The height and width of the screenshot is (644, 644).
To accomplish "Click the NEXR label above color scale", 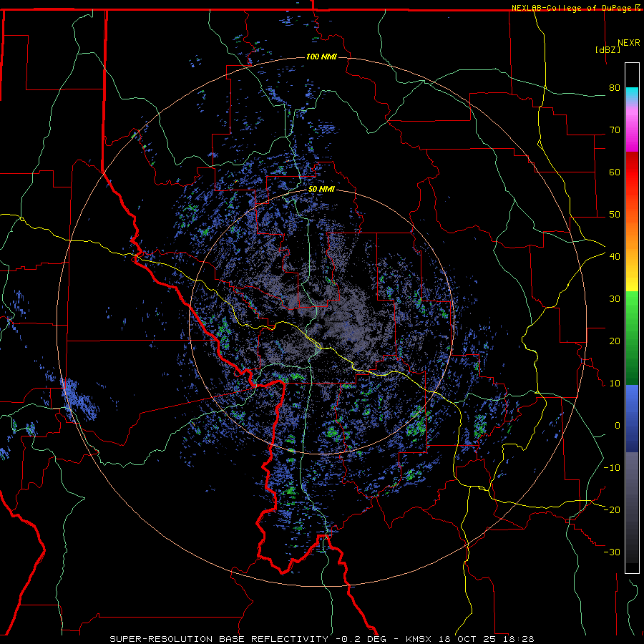I will pos(629,43).
